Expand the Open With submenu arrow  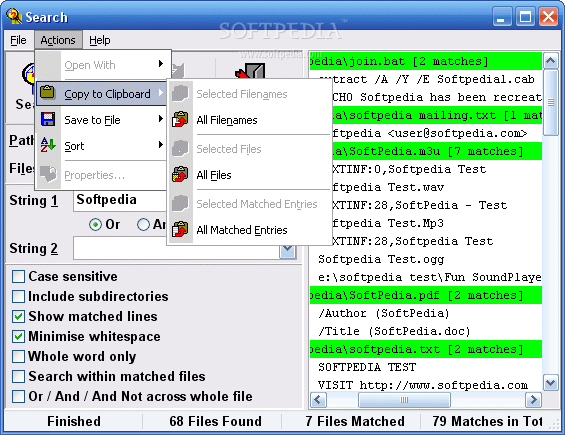[161, 64]
